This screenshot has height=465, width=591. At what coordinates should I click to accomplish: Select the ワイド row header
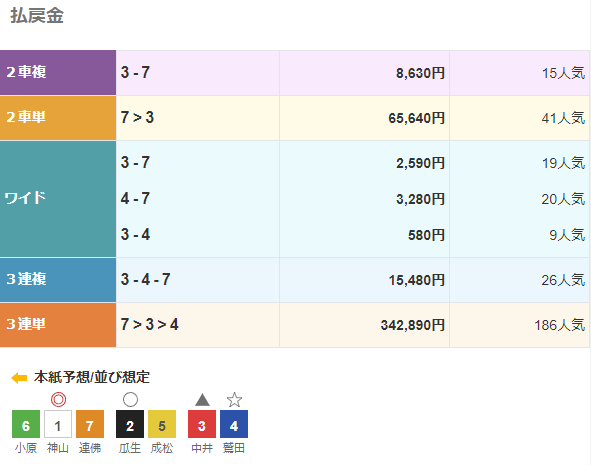click(58, 199)
